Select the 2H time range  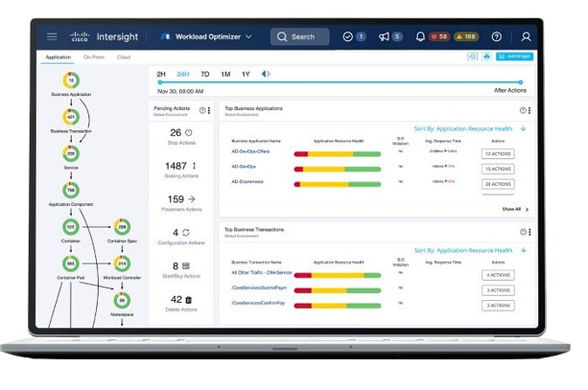coord(161,74)
